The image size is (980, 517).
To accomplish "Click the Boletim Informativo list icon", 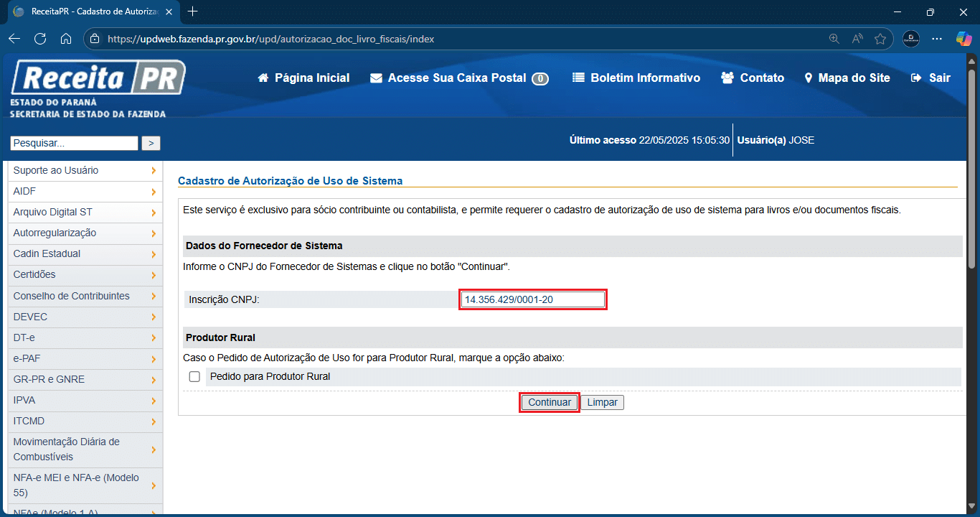I will click(578, 78).
